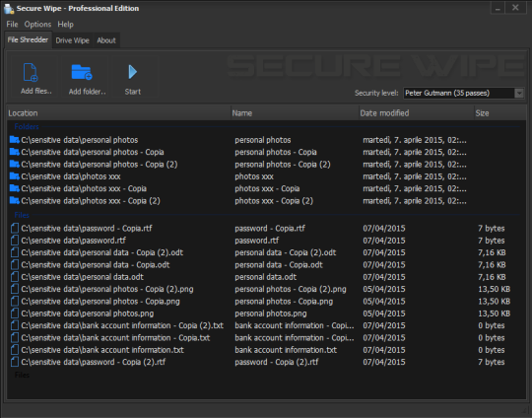Click folder icon of personal photos row
532x418 pixels.
[14, 140]
